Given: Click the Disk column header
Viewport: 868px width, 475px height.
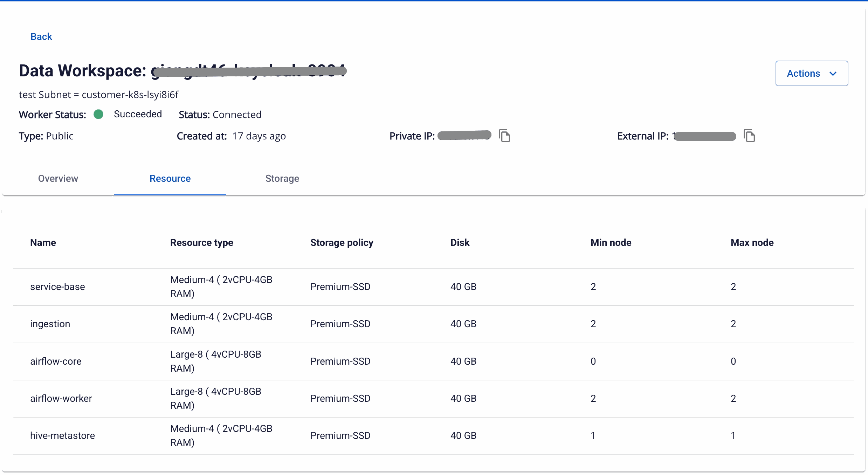Looking at the screenshot, I should tap(460, 242).
